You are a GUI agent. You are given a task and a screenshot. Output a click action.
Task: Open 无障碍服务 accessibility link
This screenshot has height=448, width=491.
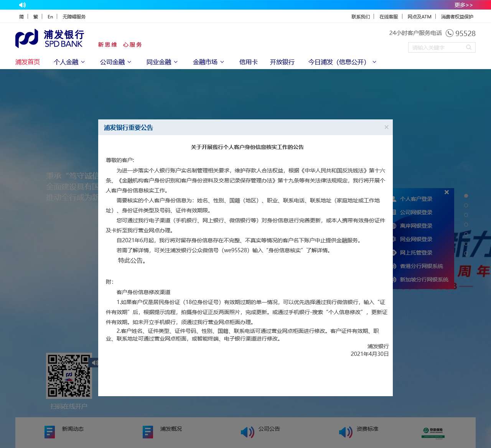tap(74, 17)
